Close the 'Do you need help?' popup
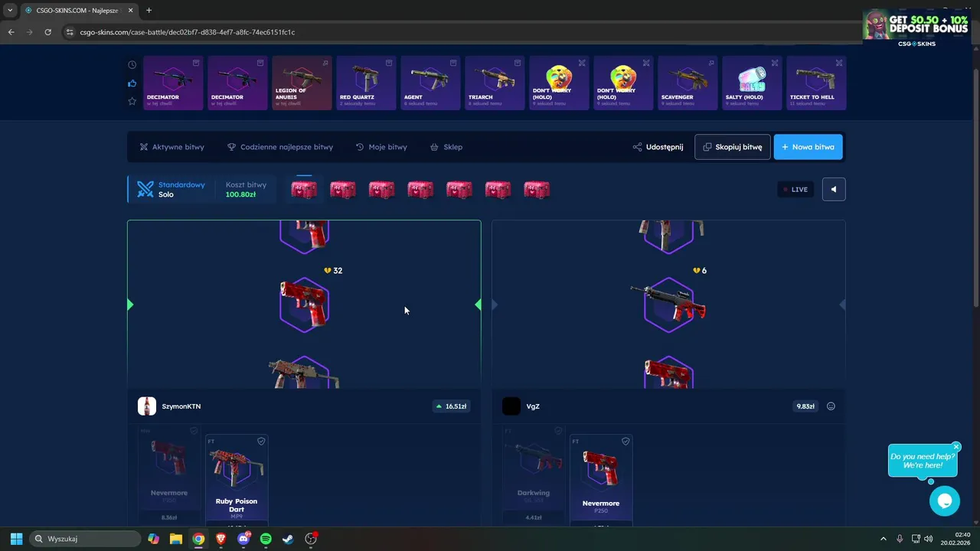Screen dimensions: 980x551 point(956,446)
